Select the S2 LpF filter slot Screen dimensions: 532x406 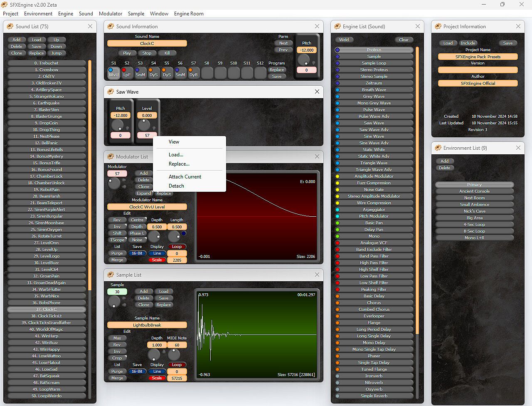point(127,73)
